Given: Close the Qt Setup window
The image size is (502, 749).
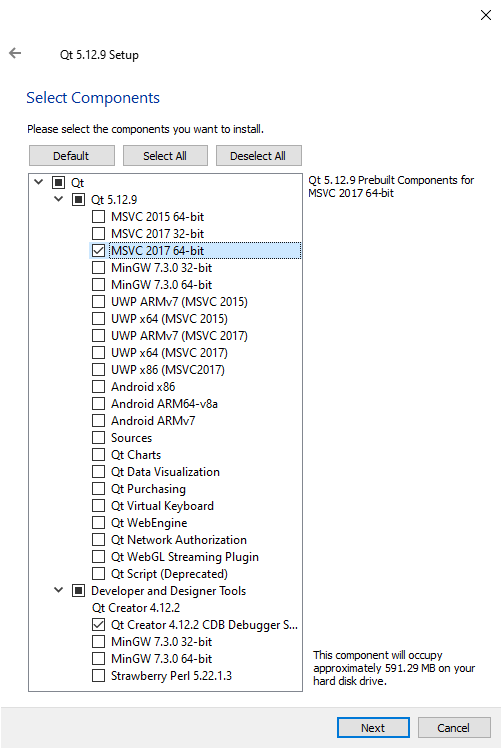Looking at the screenshot, I should [x=486, y=15].
